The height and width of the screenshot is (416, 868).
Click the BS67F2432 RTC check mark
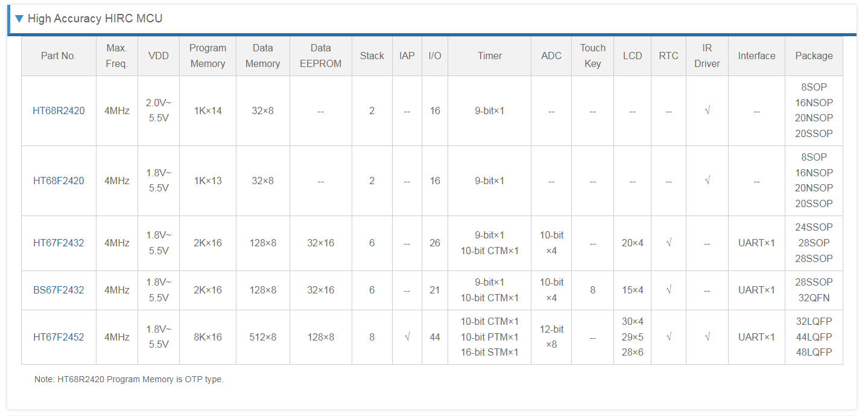668,290
